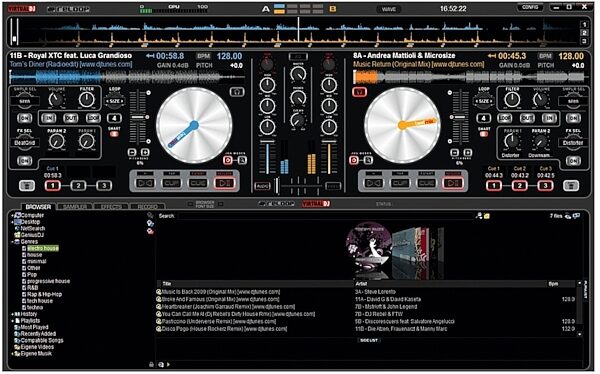Viewport: 600px width, 374px height.
Task: Click right deck trash delete-cue icon
Action: pyautogui.click(x=571, y=186)
